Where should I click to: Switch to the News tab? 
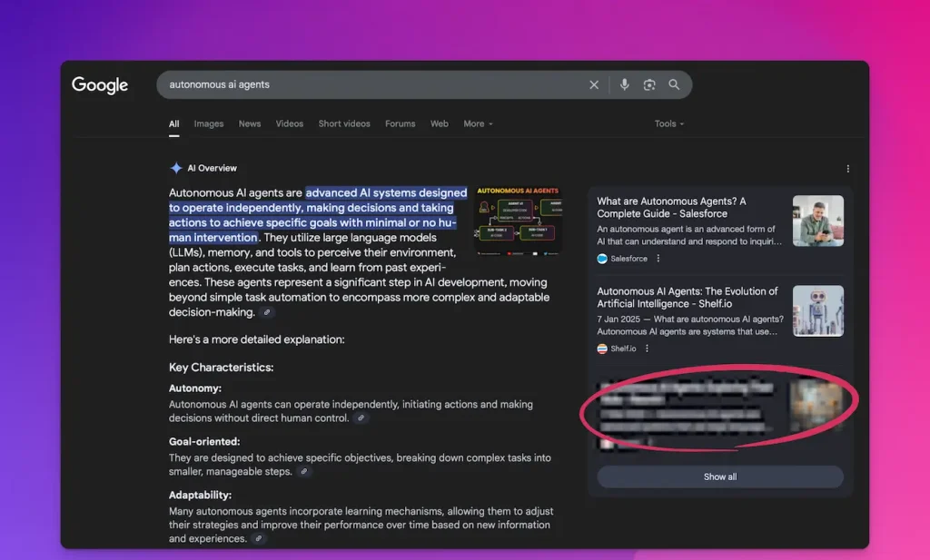pos(250,123)
